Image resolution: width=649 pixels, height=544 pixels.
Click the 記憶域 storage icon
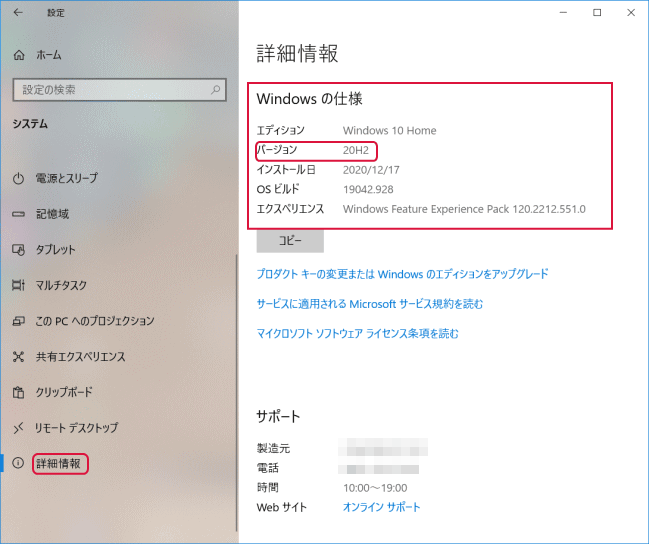(18, 214)
